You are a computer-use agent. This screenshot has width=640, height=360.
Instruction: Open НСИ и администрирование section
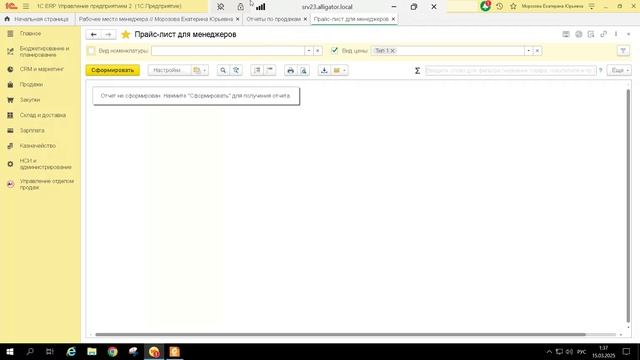pyautogui.click(x=45, y=164)
